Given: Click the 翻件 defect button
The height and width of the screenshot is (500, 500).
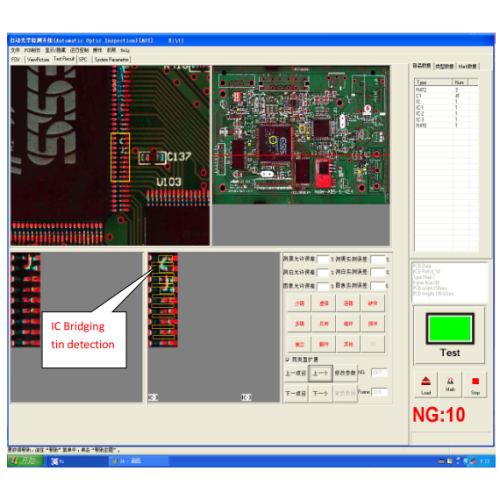Looking at the screenshot, I should pyautogui.click(x=324, y=344).
